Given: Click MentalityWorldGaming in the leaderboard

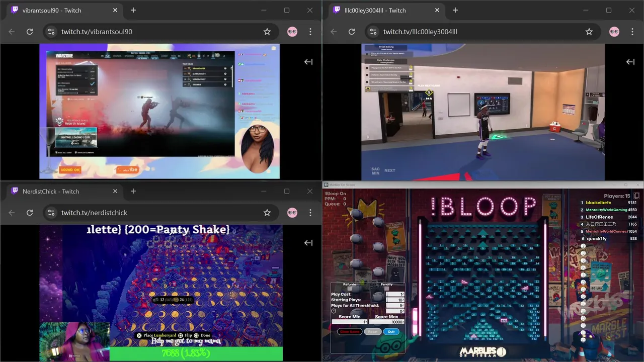Looking at the screenshot, I should coord(606,210).
